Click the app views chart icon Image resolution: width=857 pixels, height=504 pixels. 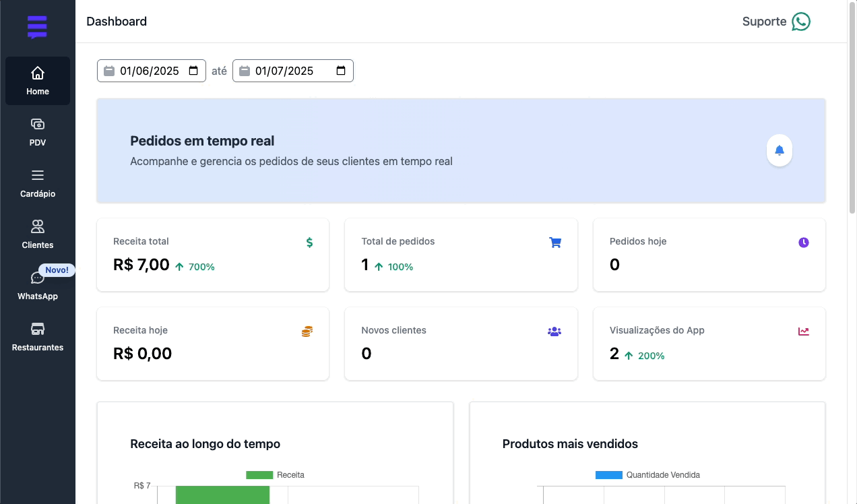803,332
